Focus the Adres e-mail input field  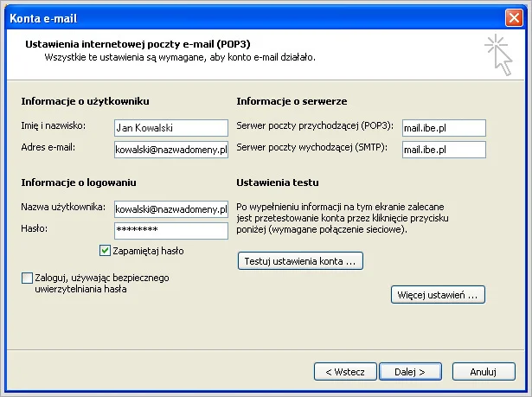170,149
